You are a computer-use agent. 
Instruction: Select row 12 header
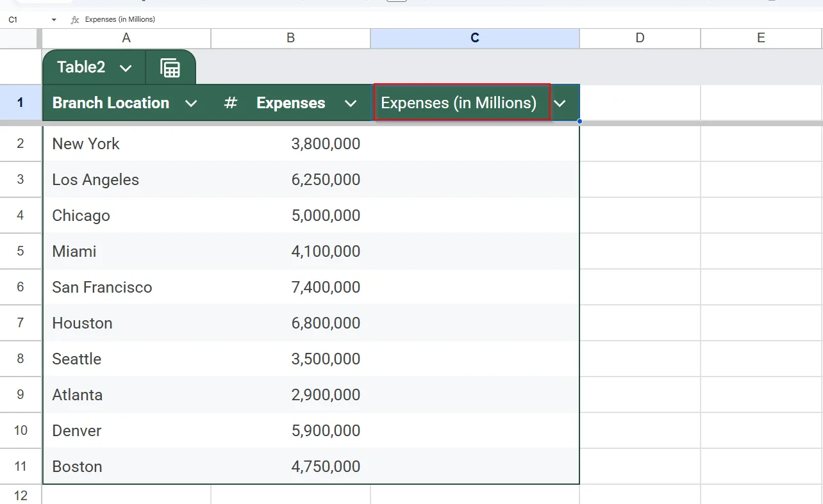click(x=21, y=496)
